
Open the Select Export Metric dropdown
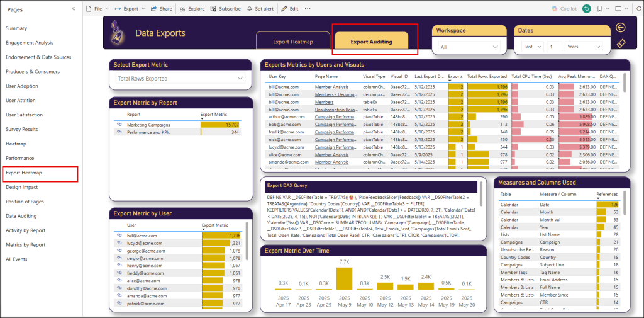pyautogui.click(x=180, y=78)
